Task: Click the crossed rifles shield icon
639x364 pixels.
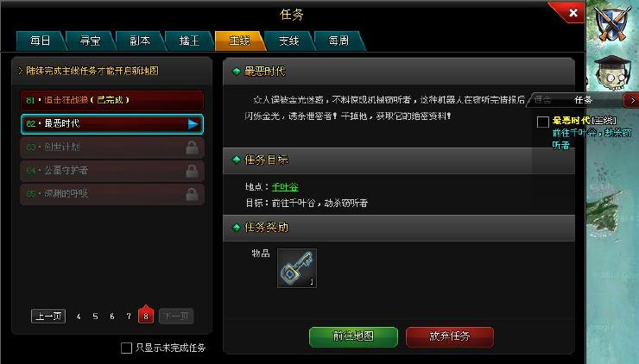Action: coord(611,22)
